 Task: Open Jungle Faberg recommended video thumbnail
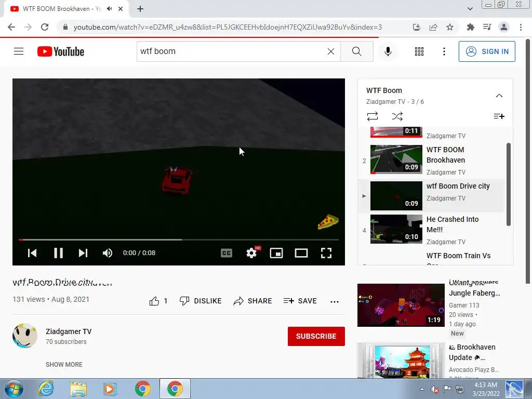tap(401, 305)
